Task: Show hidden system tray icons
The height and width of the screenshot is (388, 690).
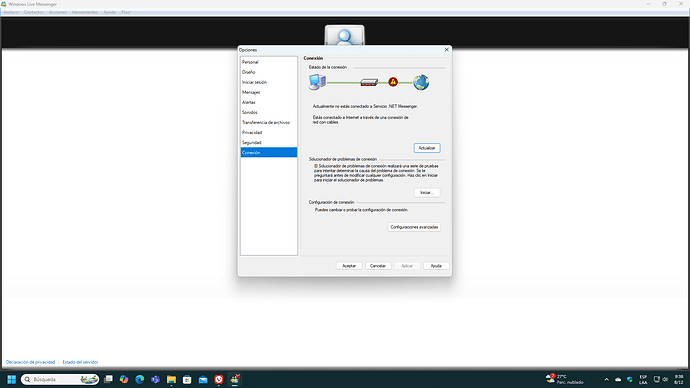Action: pyautogui.click(x=606, y=379)
